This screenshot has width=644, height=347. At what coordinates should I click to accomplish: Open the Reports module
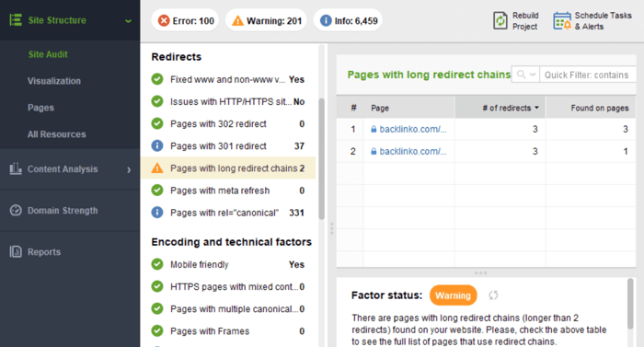(x=44, y=252)
